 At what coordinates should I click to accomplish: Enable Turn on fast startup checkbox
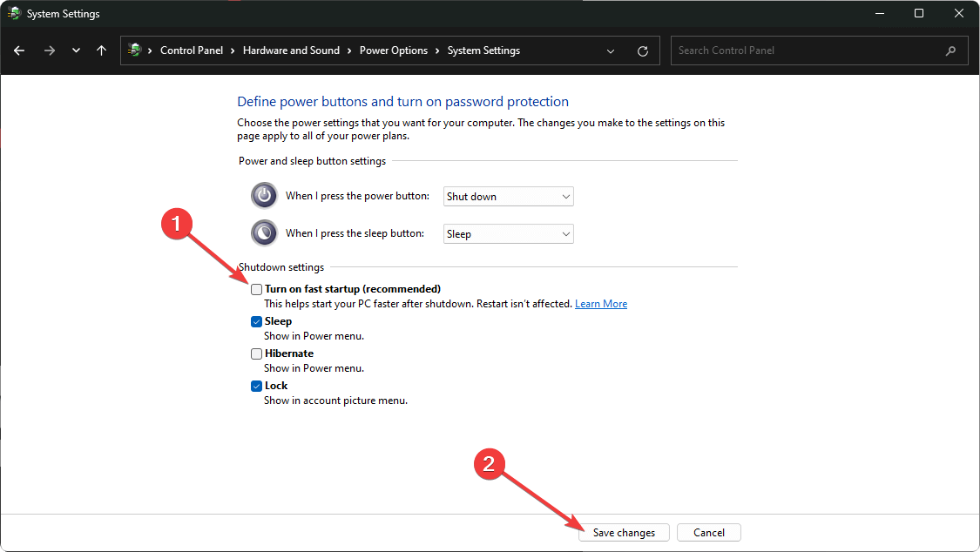point(257,289)
